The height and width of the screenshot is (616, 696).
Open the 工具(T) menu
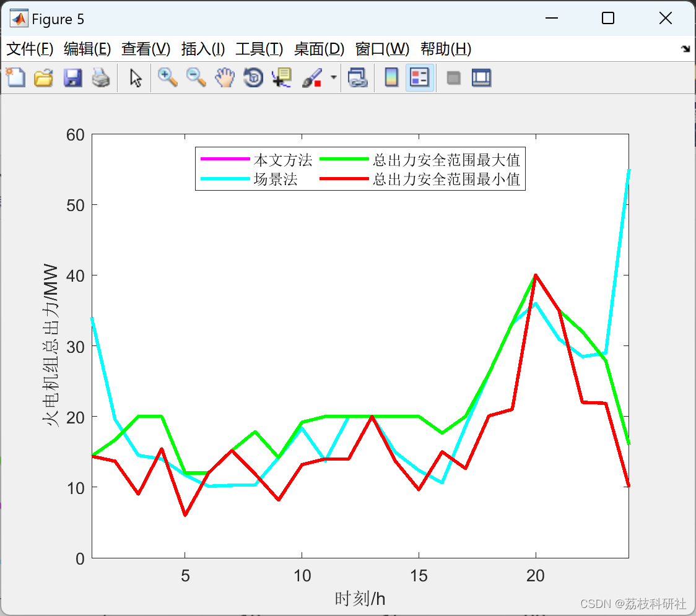click(x=259, y=49)
